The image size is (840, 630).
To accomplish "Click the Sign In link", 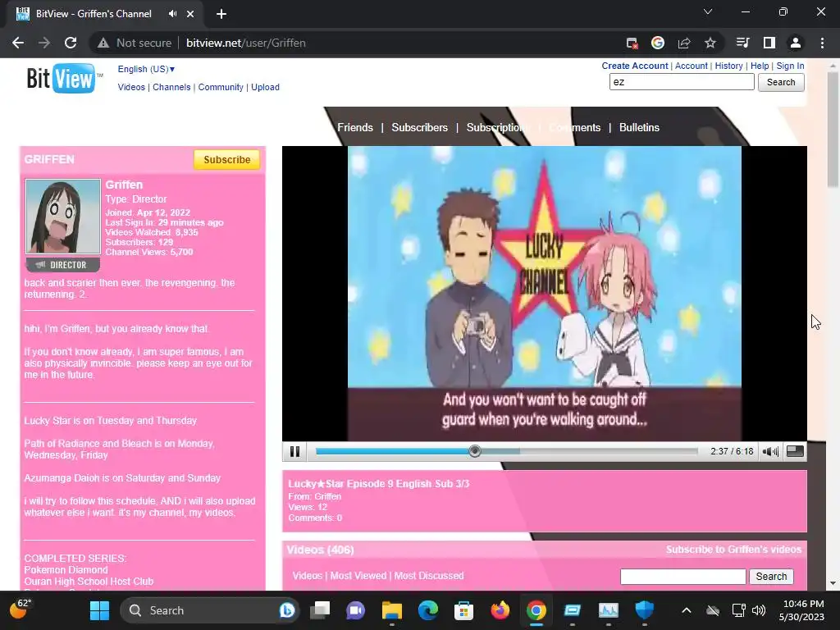I will [x=790, y=66].
